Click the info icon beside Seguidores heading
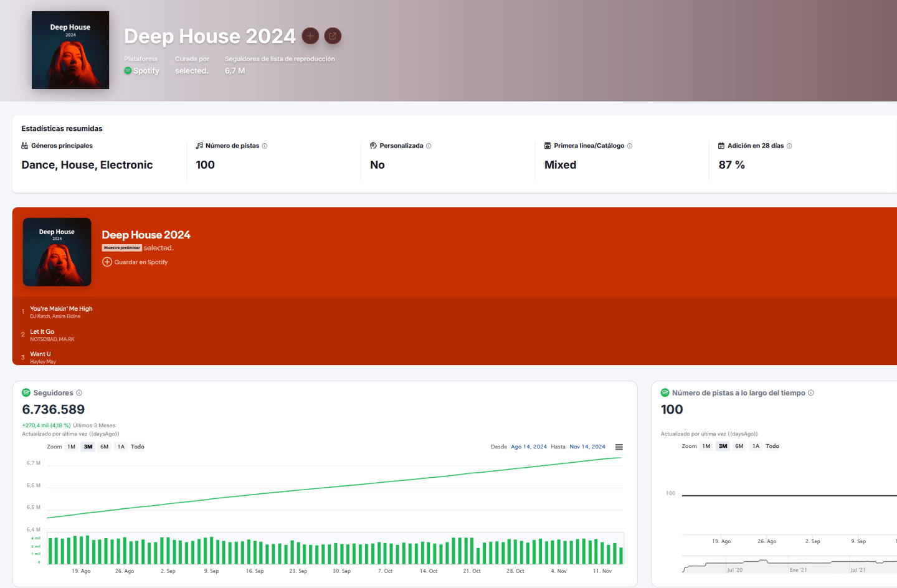Viewport: 897px width, 588px height. (79, 393)
